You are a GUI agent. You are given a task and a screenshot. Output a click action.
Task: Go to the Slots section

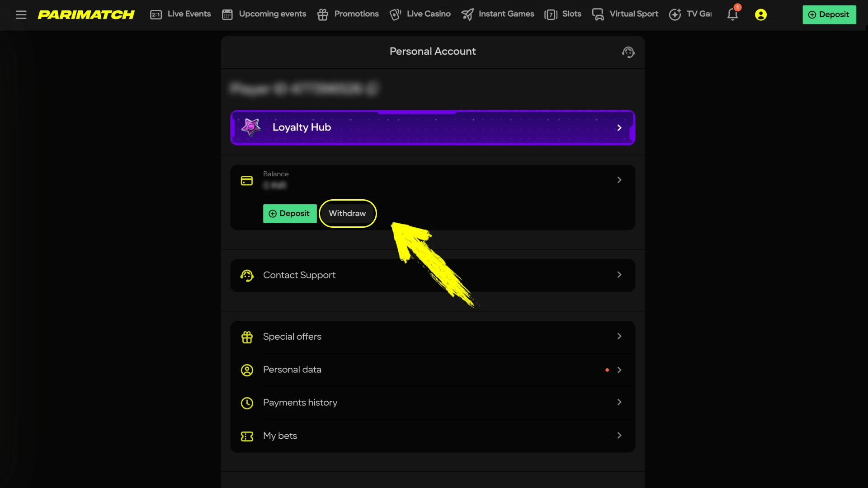(563, 14)
